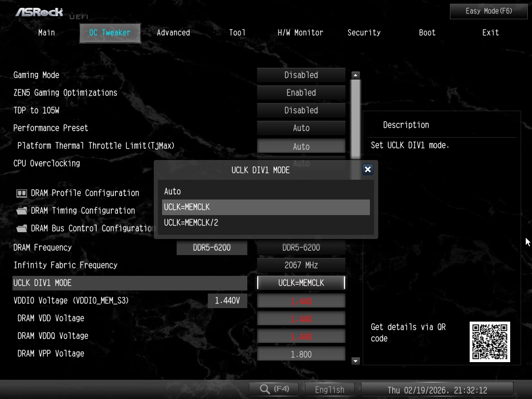
Task: Switch to the Security tab
Action: point(364,33)
